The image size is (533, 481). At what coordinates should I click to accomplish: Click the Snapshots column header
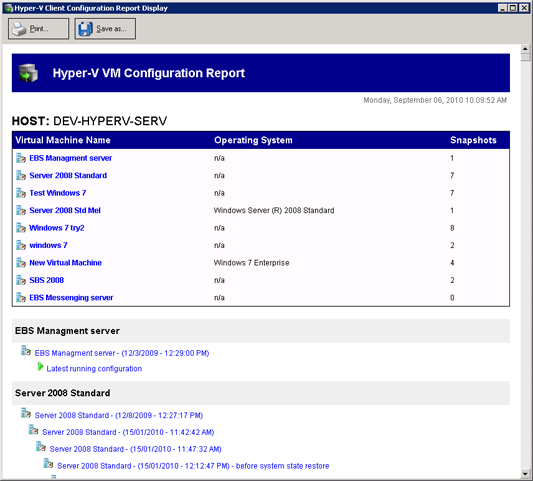473,140
